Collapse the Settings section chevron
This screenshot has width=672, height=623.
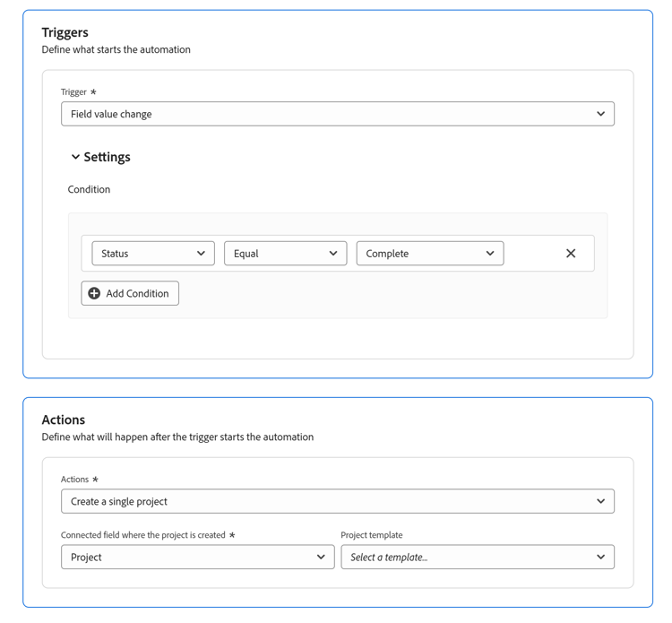(75, 157)
